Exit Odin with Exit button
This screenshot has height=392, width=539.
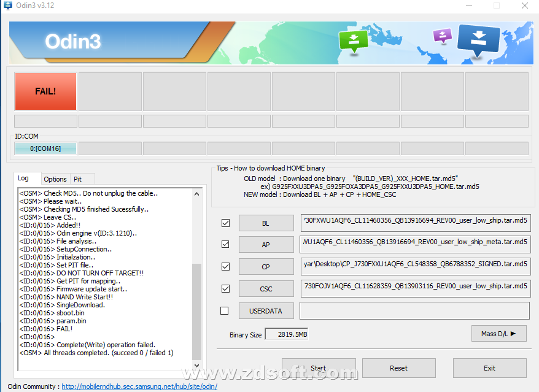click(x=489, y=368)
